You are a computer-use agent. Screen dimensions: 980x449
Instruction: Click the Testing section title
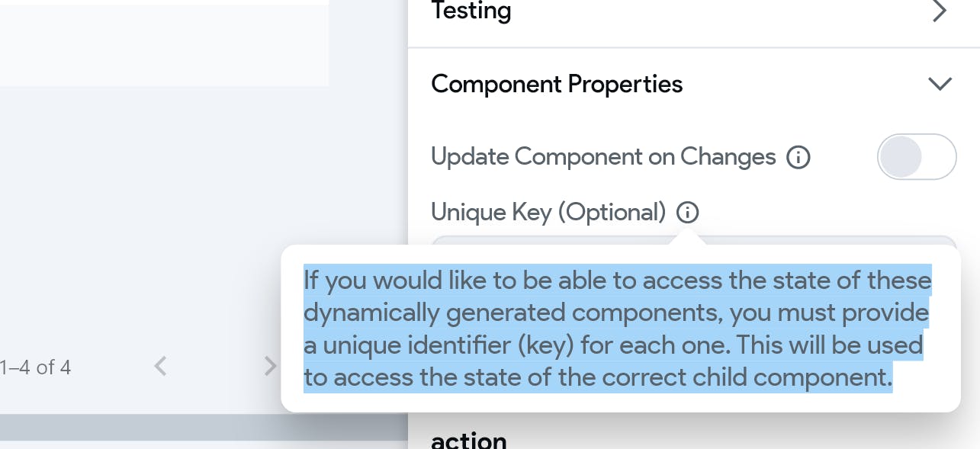(x=471, y=11)
